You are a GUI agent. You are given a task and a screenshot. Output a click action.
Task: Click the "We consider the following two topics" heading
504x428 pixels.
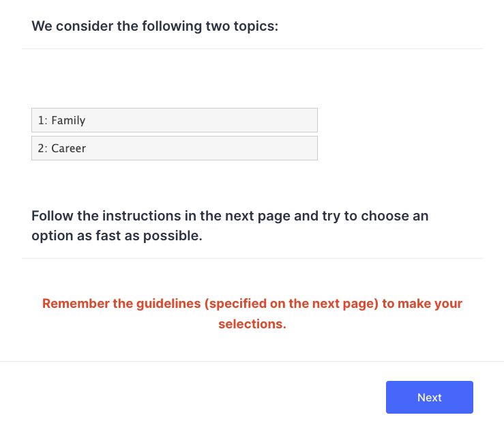pyautogui.click(x=155, y=27)
